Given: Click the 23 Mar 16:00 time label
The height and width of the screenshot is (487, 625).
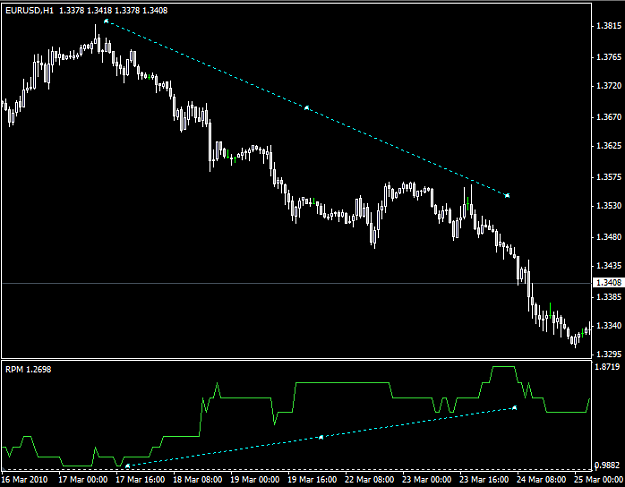Looking at the screenshot, I should pos(484,479).
